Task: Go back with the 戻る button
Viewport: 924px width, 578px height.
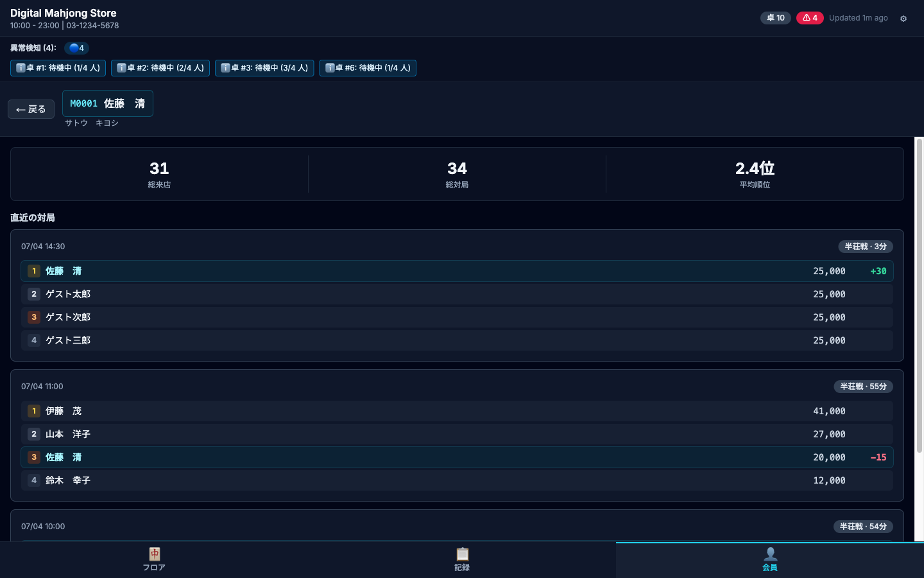Action: [31, 109]
